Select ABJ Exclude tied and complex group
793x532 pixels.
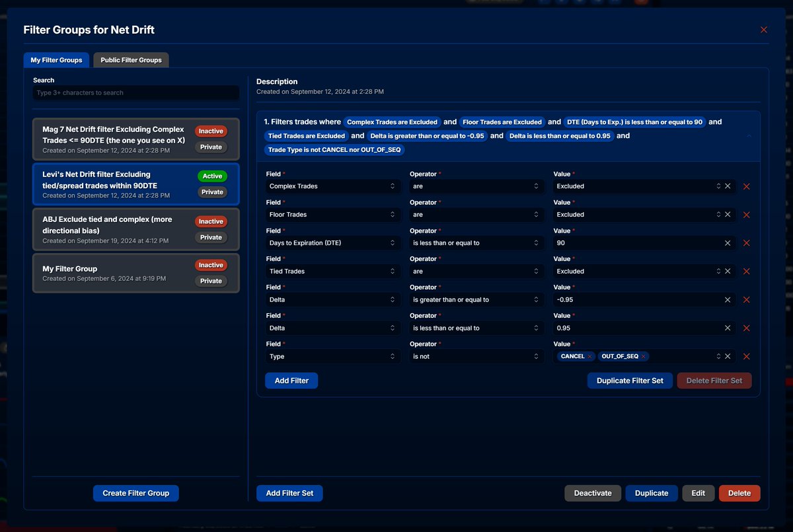(135, 229)
